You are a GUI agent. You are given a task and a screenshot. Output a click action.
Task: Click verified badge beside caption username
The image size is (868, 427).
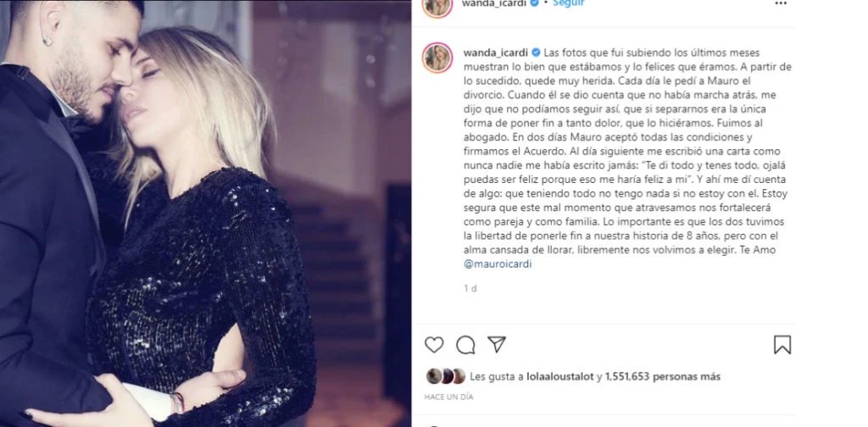(x=536, y=53)
